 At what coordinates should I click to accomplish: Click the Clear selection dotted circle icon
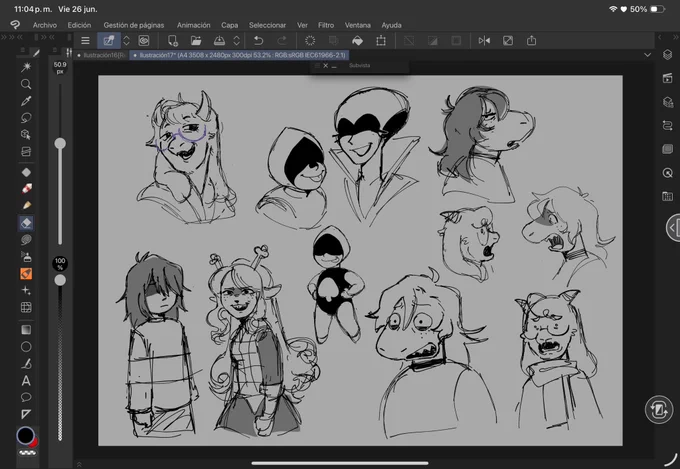click(310, 41)
